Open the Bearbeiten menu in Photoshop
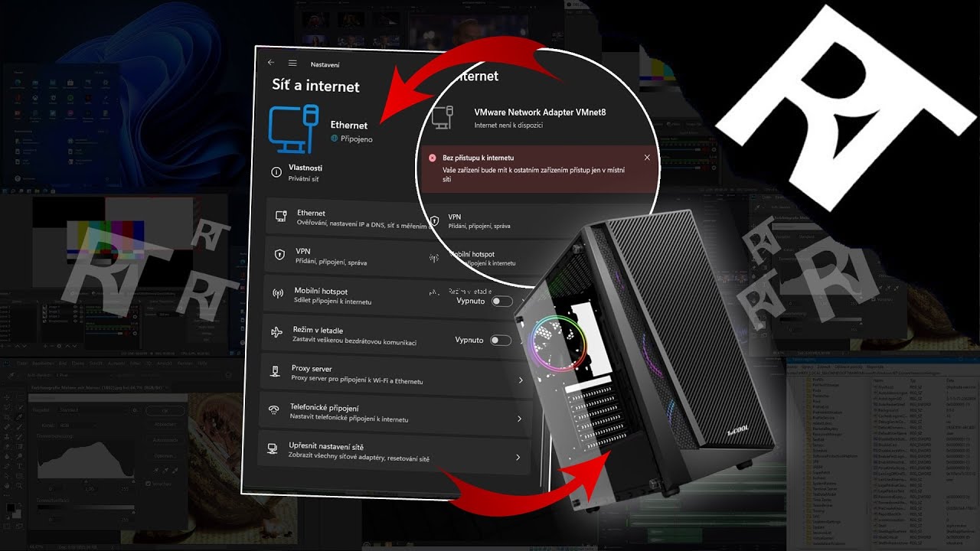 pyautogui.click(x=43, y=364)
